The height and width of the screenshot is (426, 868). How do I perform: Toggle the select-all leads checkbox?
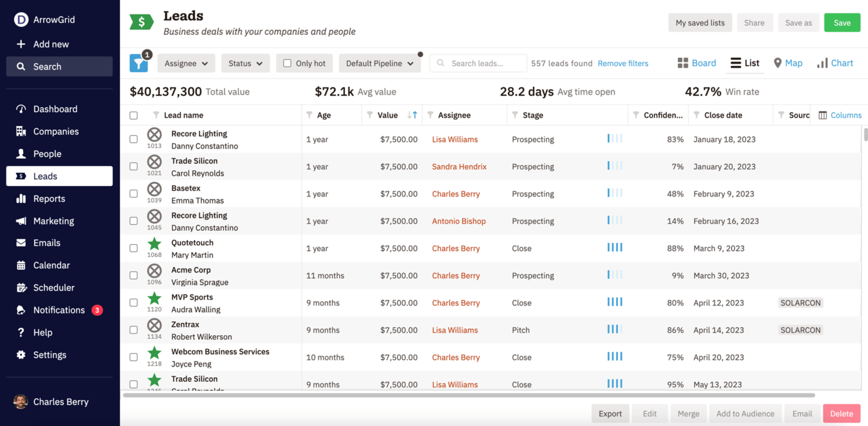coord(133,115)
